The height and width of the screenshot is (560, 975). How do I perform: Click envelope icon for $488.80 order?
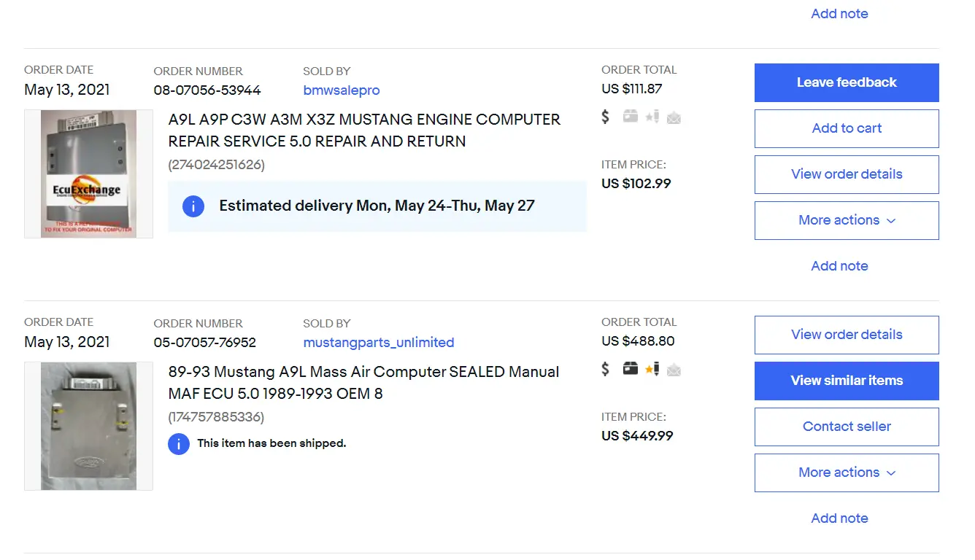click(x=674, y=370)
